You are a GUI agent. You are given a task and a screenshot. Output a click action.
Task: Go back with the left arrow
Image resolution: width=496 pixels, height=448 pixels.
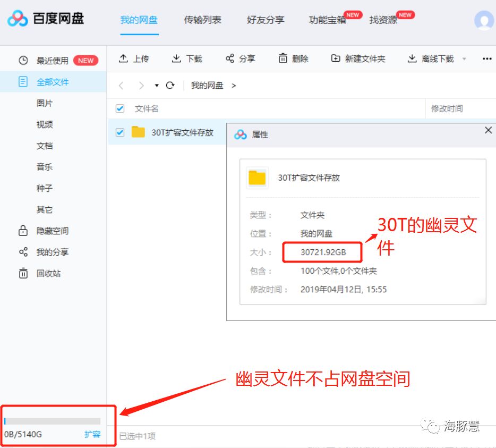pyautogui.click(x=121, y=86)
